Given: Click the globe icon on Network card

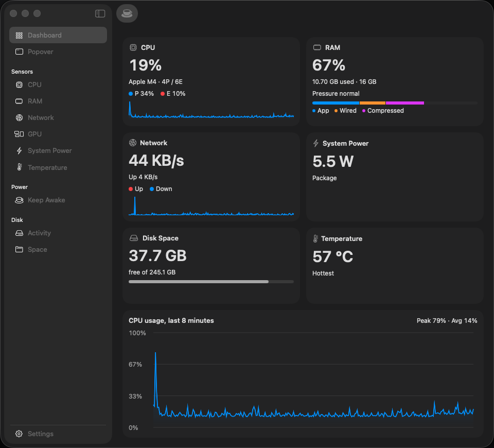Looking at the screenshot, I should 133,143.
